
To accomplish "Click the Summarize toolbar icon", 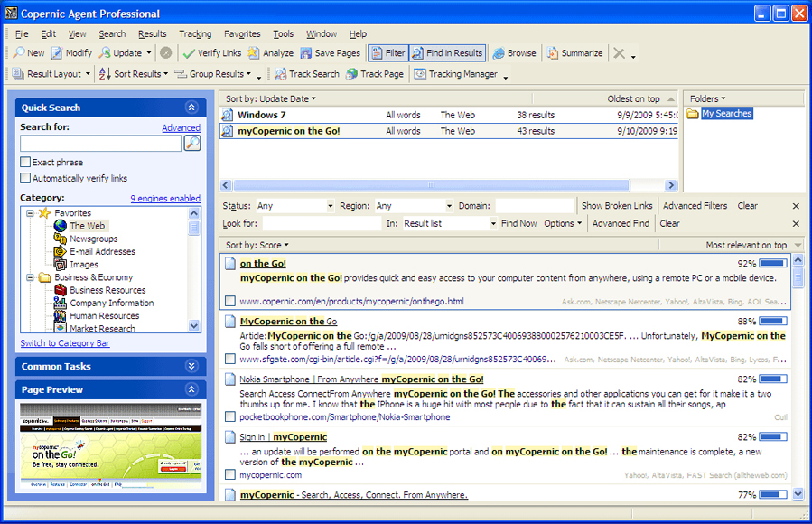I will (553, 53).
